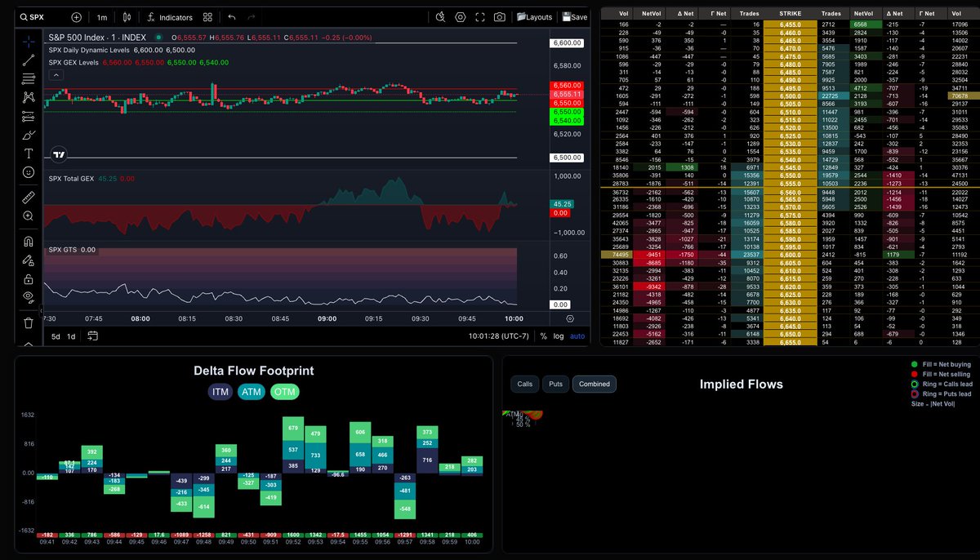Show Calls in Implied Flows
The width and height of the screenshot is (980, 560).
(x=525, y=384)
